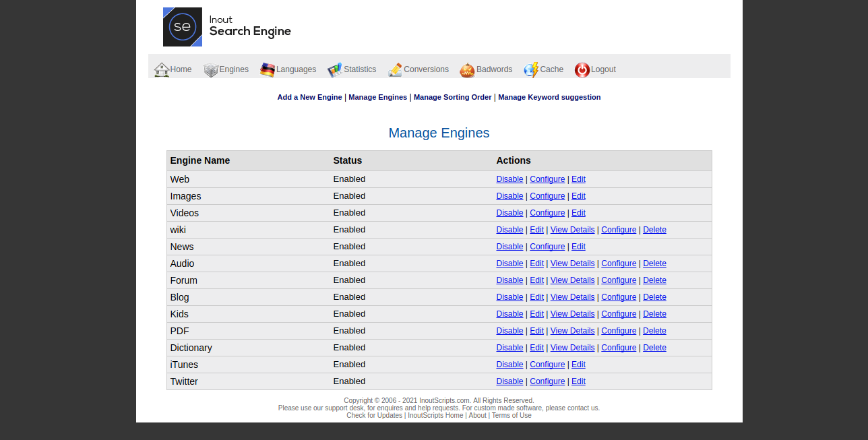Open the Badwords menu label
Screen dimensions: 868x440
click(494, 69)
